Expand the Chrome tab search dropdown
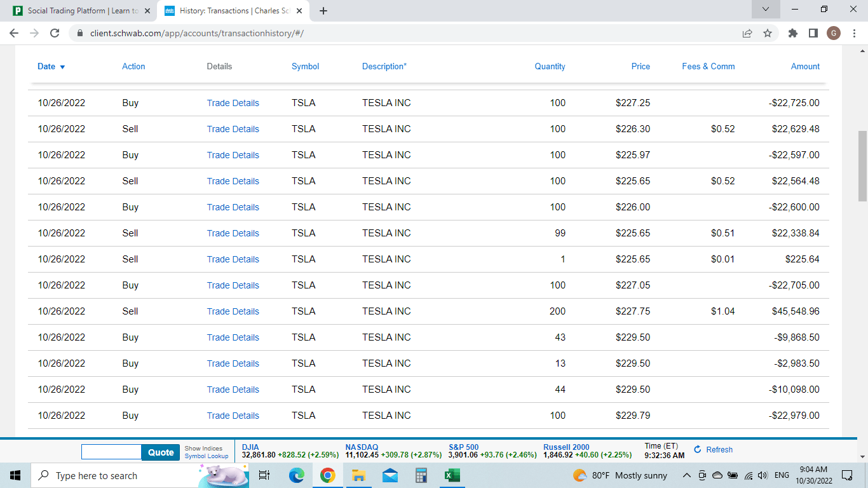The width and height of the screenshot is (868, 488). (x=766, y=10)
